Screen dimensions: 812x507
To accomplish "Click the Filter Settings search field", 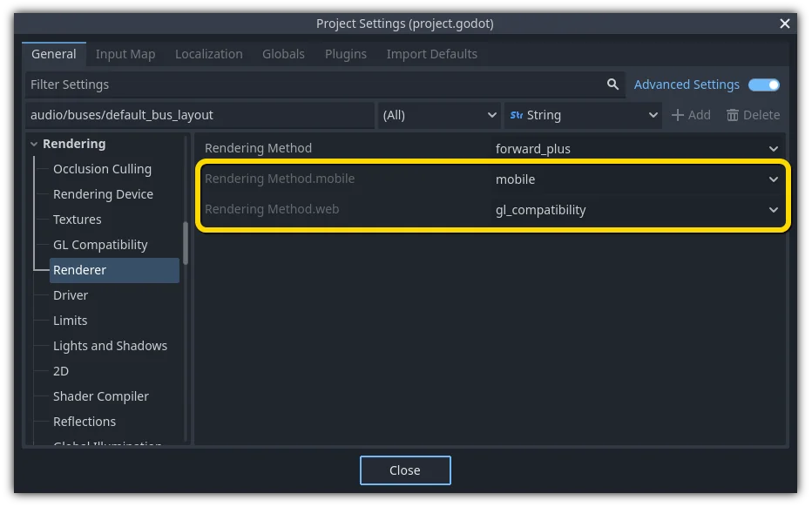I will (x=314, y=84).
